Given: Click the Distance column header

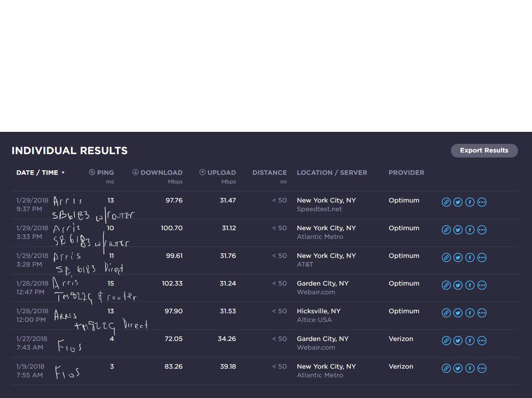Looking at the screenshot, I should (269, 173).
